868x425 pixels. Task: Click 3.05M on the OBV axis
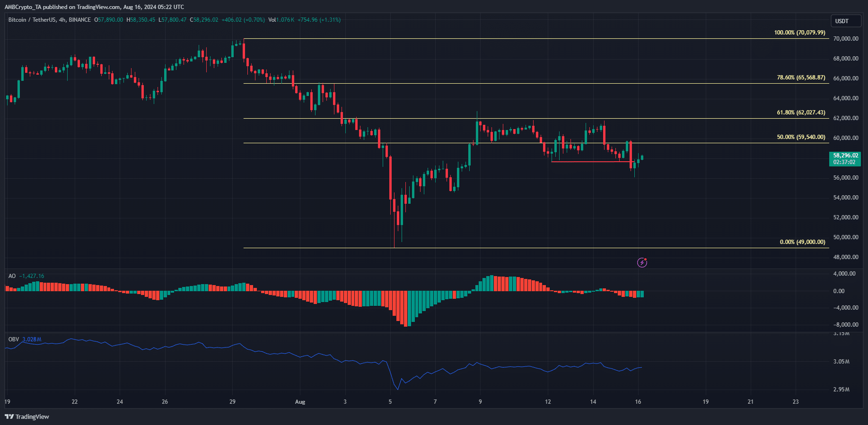point(841,362)
